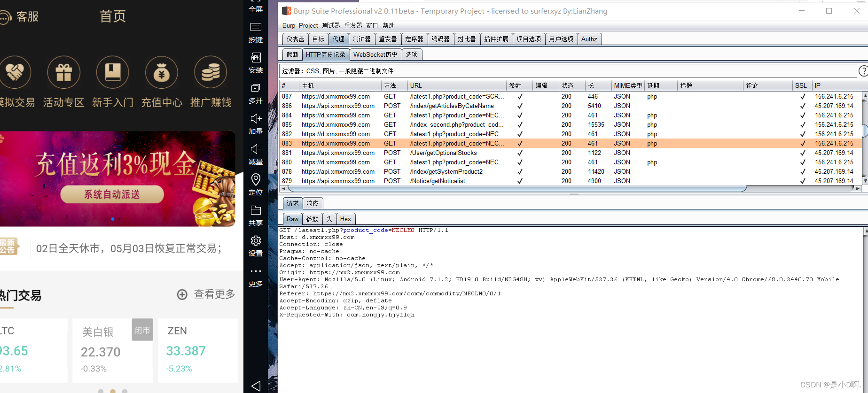Sort history by MIME类型 column header

[x=627, y=85]
